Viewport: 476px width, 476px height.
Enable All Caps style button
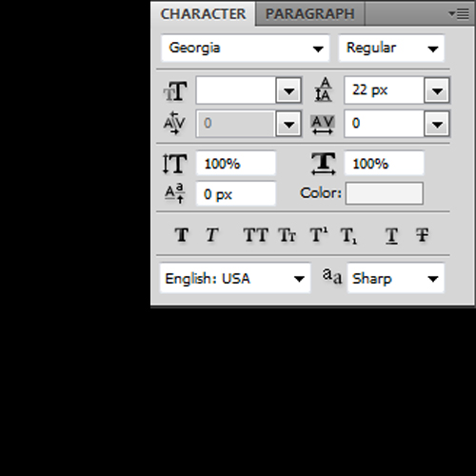(256, 235)
